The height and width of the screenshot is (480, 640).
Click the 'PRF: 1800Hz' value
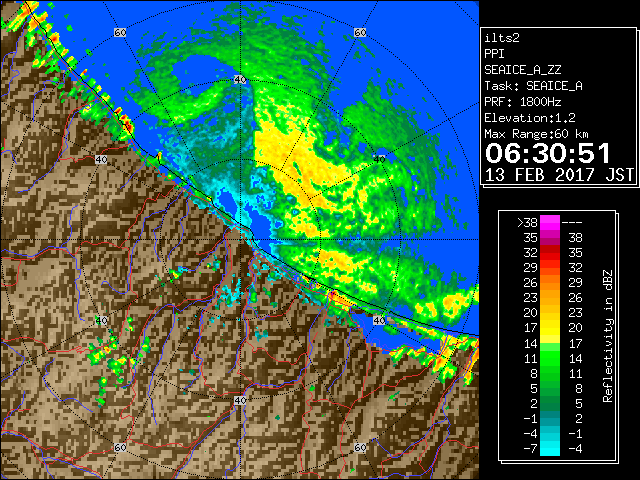pyautogui.click(x=522, y=102)
